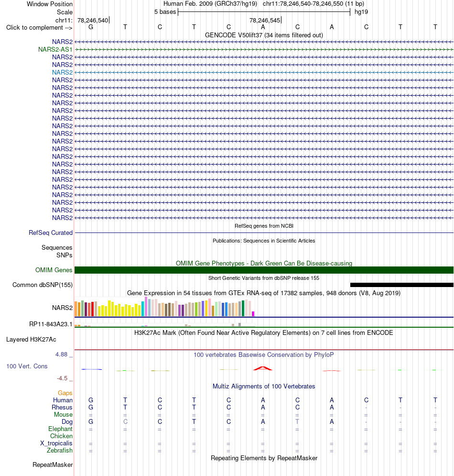Click the 'Click to complement -->' label

point(39,28)
